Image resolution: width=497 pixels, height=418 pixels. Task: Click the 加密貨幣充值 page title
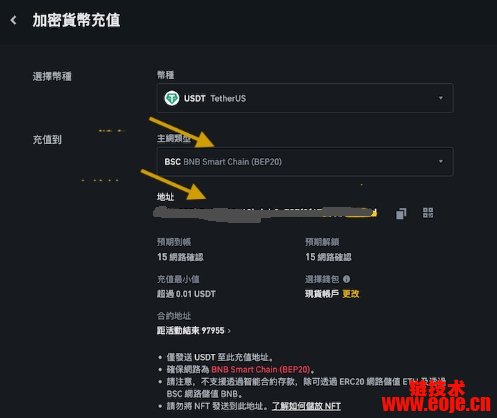[76, 20]
